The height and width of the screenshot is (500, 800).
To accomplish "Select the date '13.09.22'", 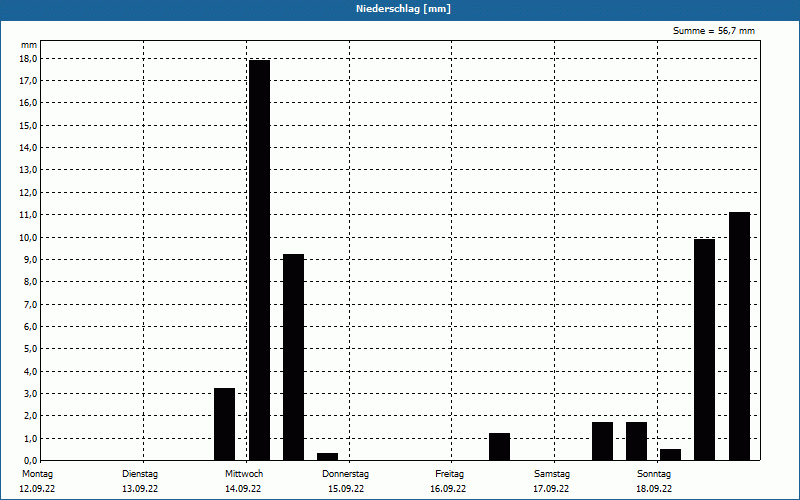I will 140,489.
